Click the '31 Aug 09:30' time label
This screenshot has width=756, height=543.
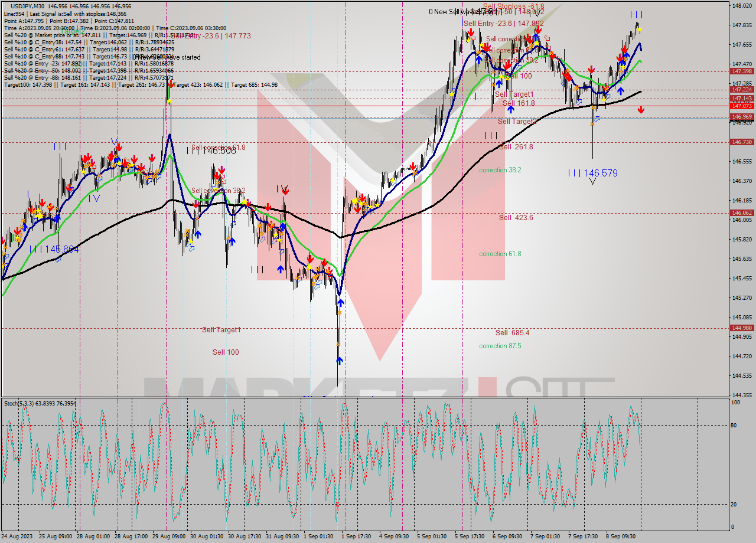(282, 537)
